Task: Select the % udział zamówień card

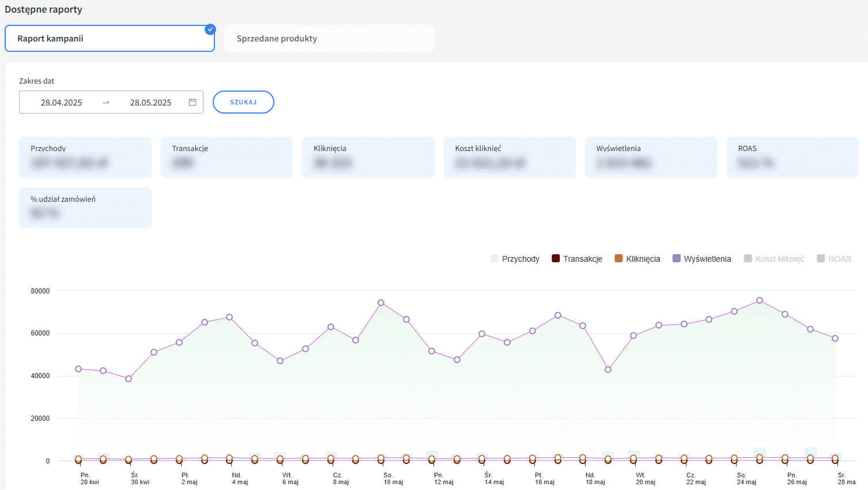Action: 85,208
